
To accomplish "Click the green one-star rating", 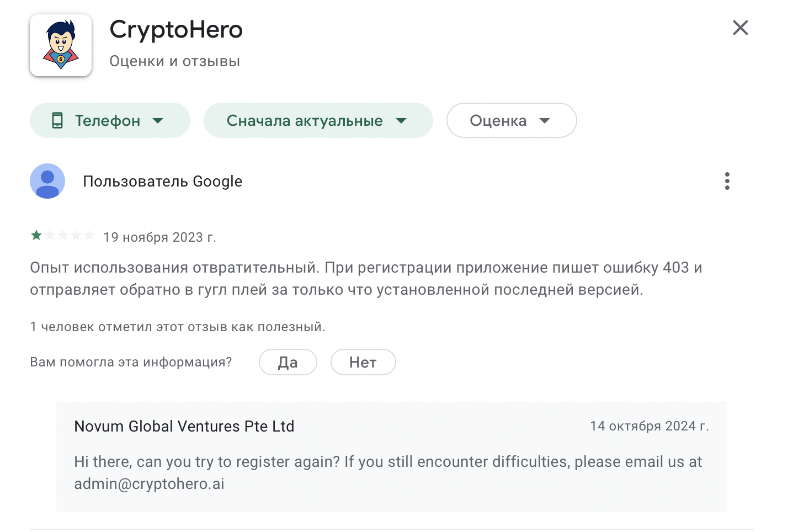I will [37, 236].
